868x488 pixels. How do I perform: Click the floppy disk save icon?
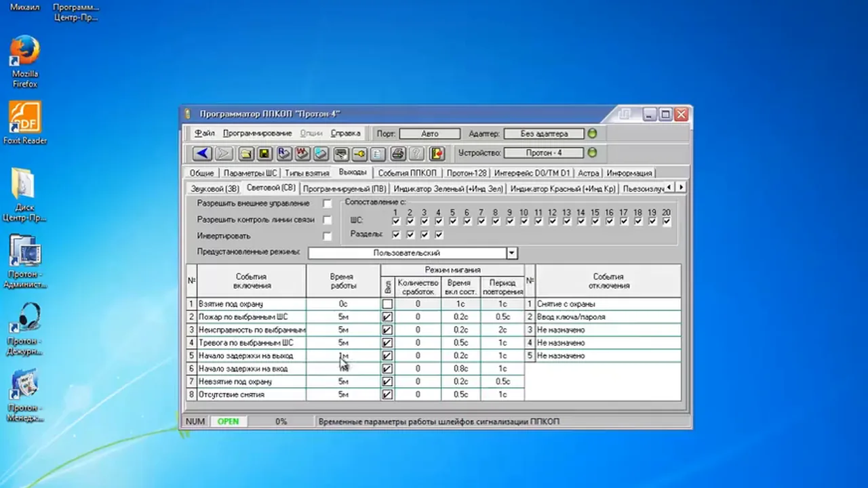point(264,153)
